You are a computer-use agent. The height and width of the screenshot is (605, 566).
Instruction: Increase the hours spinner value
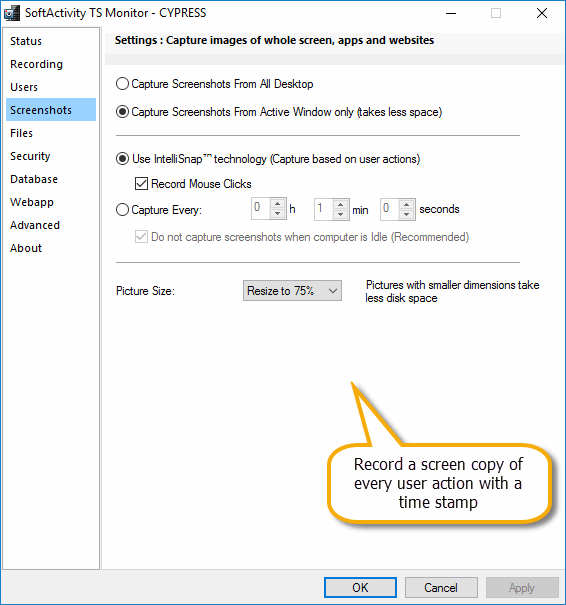pyautogui.click(x=277, y=204)
